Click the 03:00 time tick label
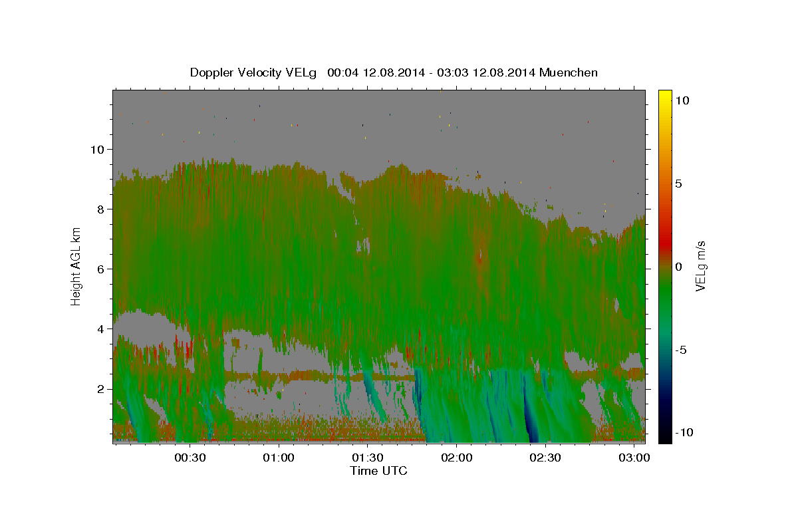 coord(635,458)
